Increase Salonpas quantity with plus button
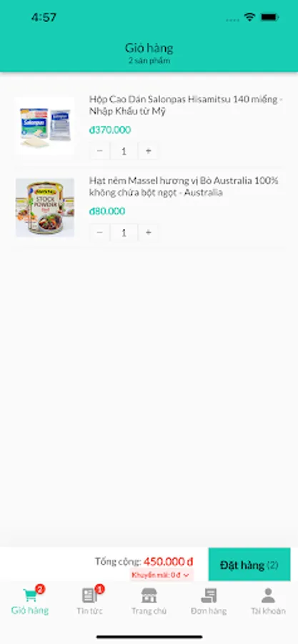The image size is (298, 644). click(x=149, y=151)
